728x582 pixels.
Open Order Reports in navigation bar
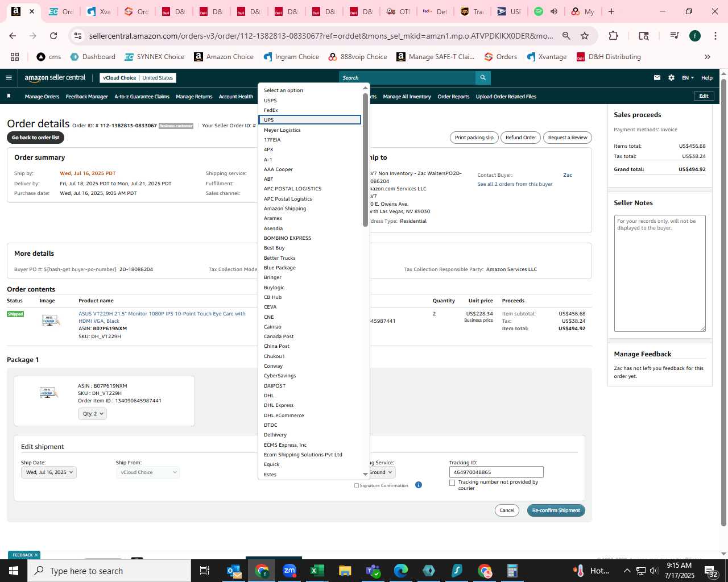(453, 97)
